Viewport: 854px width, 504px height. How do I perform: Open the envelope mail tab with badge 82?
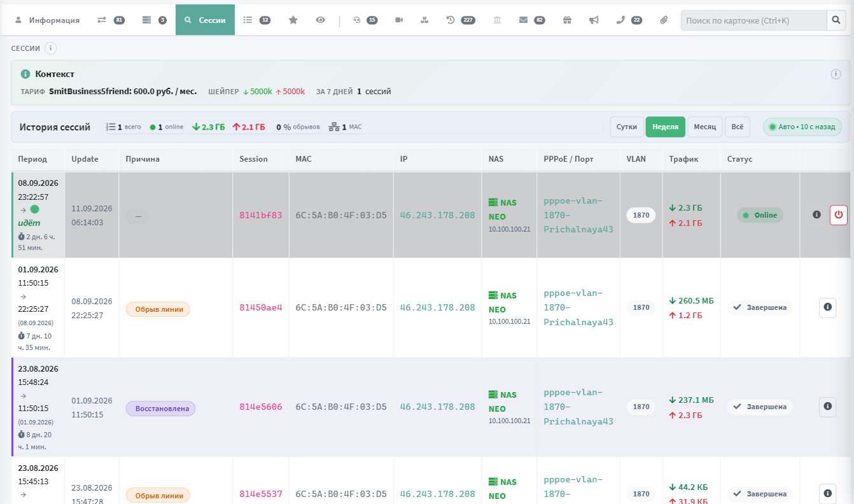tap(531, 20)
